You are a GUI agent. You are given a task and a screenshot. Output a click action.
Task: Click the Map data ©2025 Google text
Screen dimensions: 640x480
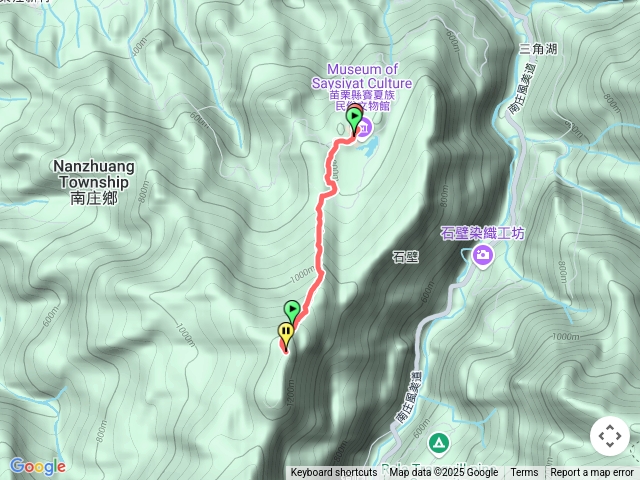[x=444, y=472]
